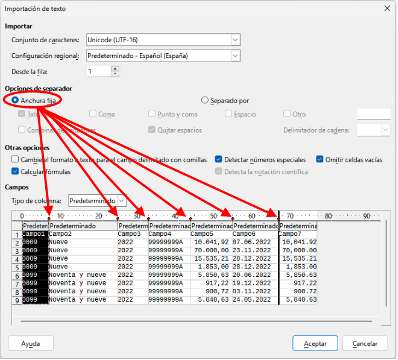
Task: Toggle the Coma separator checkbox
Action: coord(93,114)
